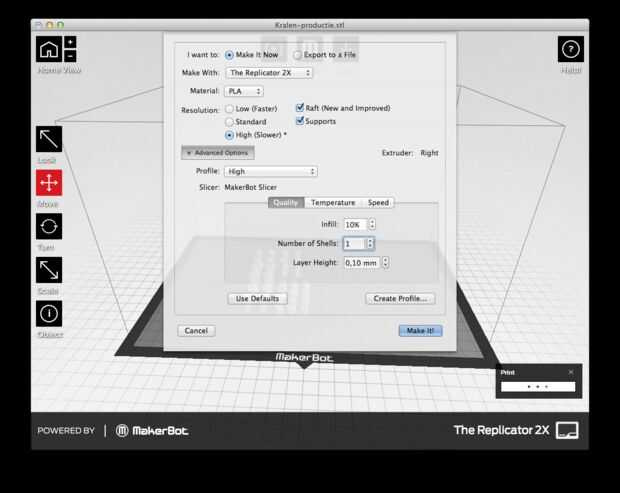Click the Use Defaults button
Viewport: 620px width, 493px height.
pyautogui.click(x=257, y=298)
